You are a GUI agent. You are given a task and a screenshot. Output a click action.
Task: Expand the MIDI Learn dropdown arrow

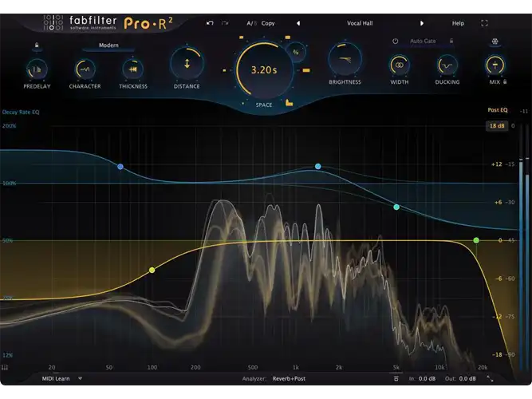tap(80, 378)
